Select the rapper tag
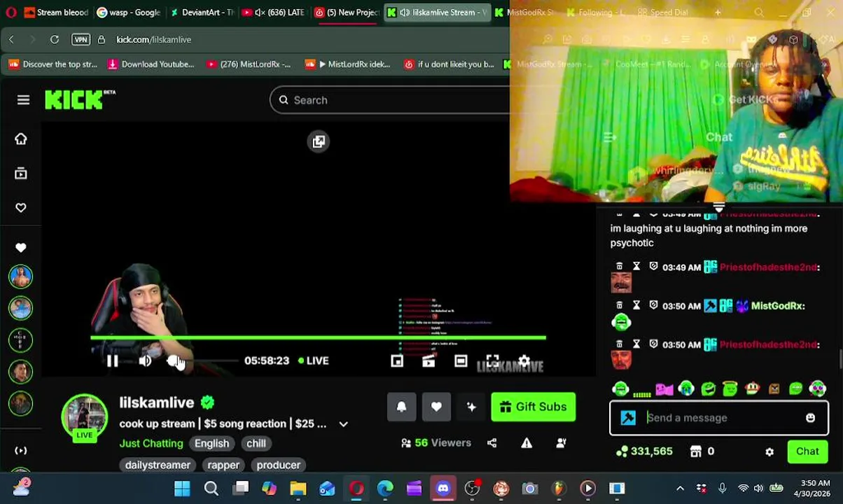This screenshot has width=843, height=504. 223,465
